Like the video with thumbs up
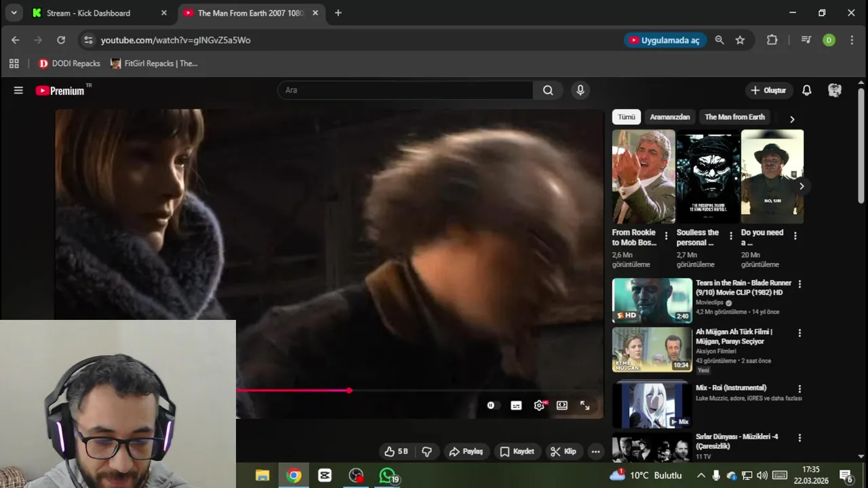 pos(396,451)
